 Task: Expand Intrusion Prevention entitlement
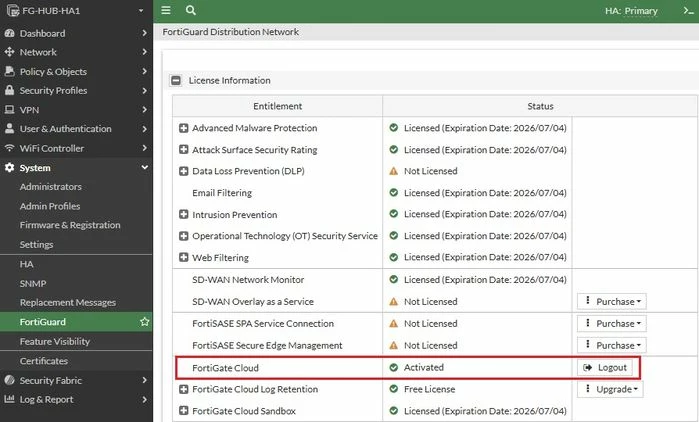tap(183, 214)
